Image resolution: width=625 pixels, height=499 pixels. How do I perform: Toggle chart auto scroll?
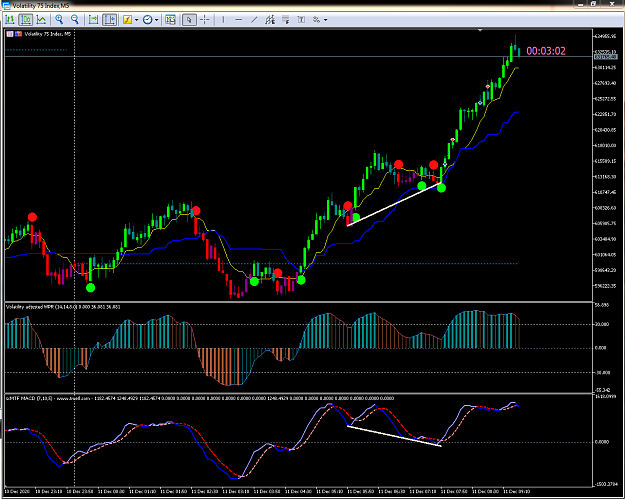[x=94, y=20]
